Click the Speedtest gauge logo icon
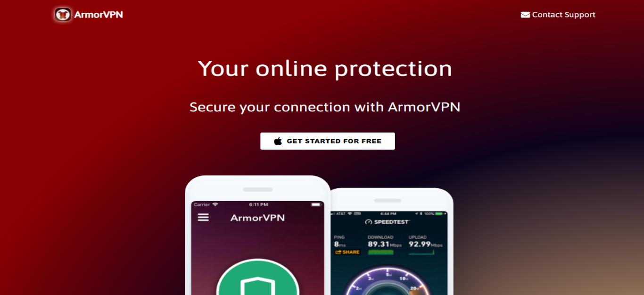This screenshot has height=295, width=644. (369, 222)
